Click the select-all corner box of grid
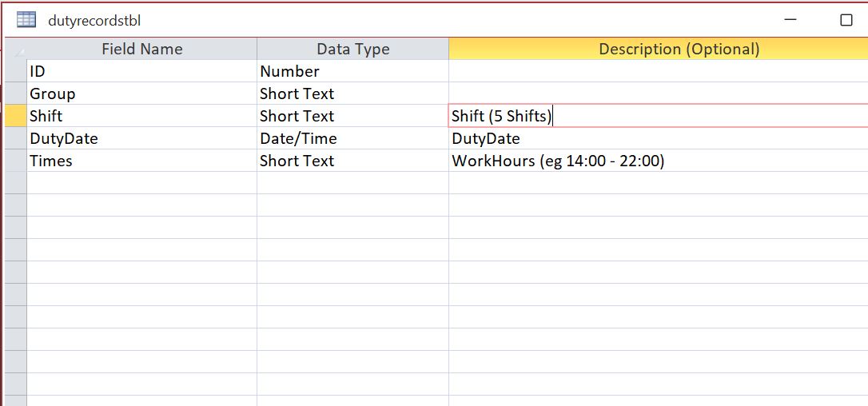The width and height of the screenshot is (868, 406). point(15,49)
